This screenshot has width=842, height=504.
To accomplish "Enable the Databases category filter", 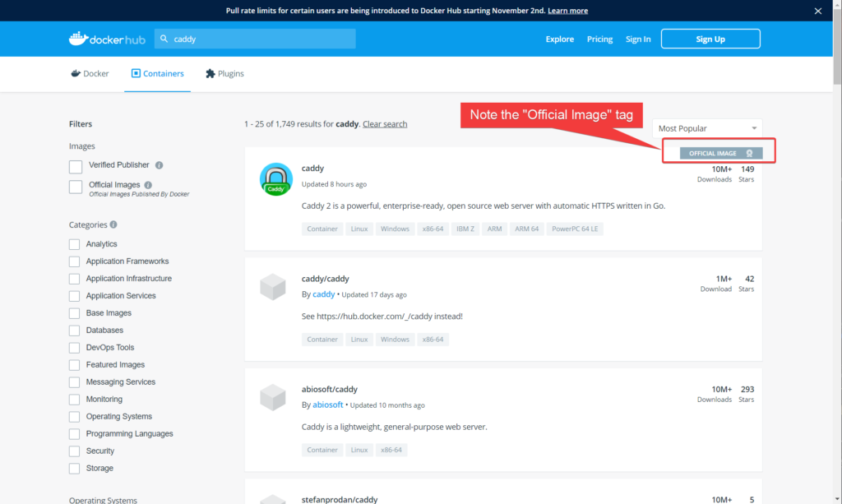I will (x=72, y=330).
